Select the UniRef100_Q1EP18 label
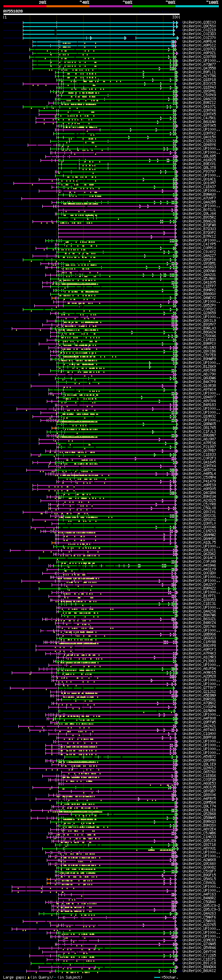Viewport: 222px width, 980px height. 199,80
